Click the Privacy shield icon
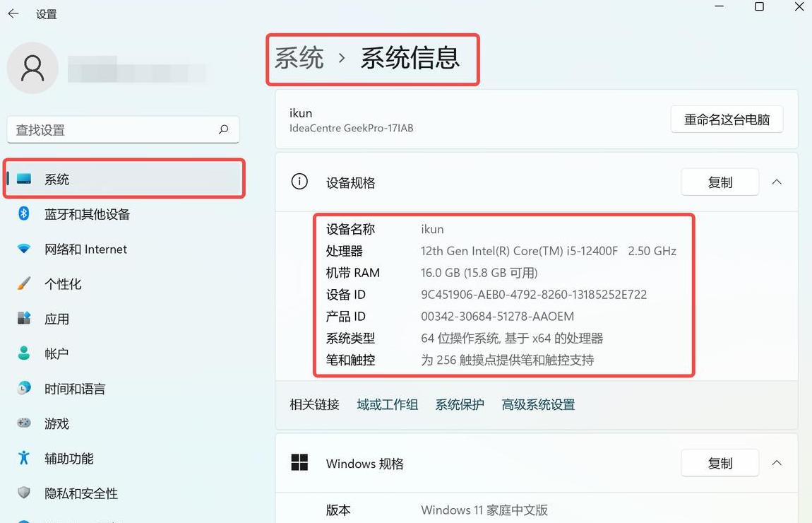The height and width of the screenshot is (523, 812). (24, 493)
